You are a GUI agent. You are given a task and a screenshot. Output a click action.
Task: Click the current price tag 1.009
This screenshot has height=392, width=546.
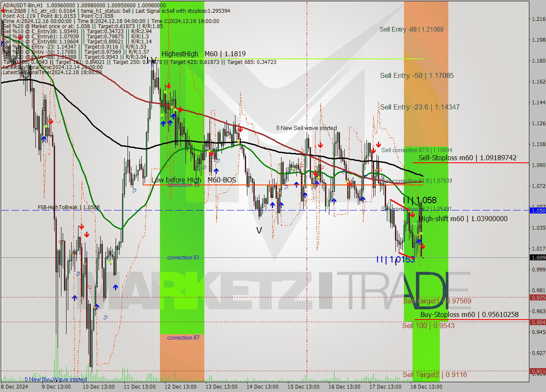pos(537,257)
